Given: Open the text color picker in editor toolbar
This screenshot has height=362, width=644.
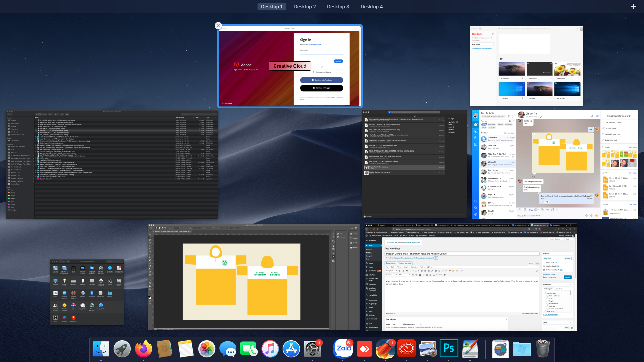Looking at the screenshot, I should (434, 275).
